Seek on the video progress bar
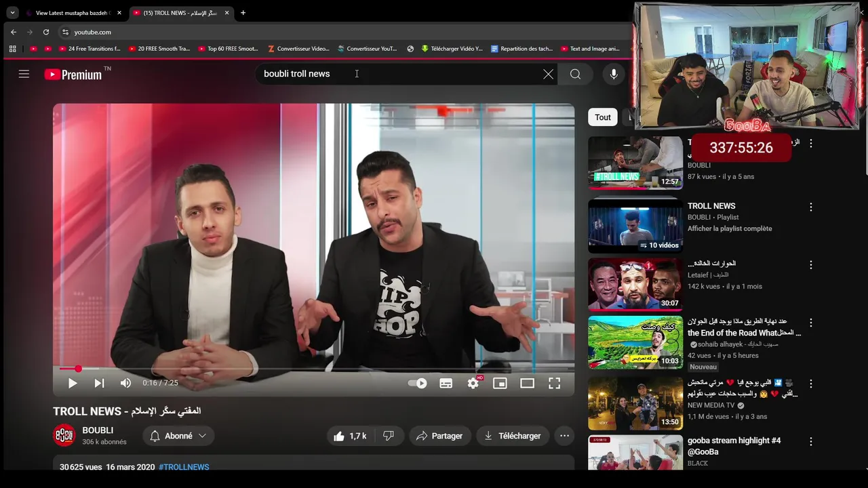 [313, 369]
